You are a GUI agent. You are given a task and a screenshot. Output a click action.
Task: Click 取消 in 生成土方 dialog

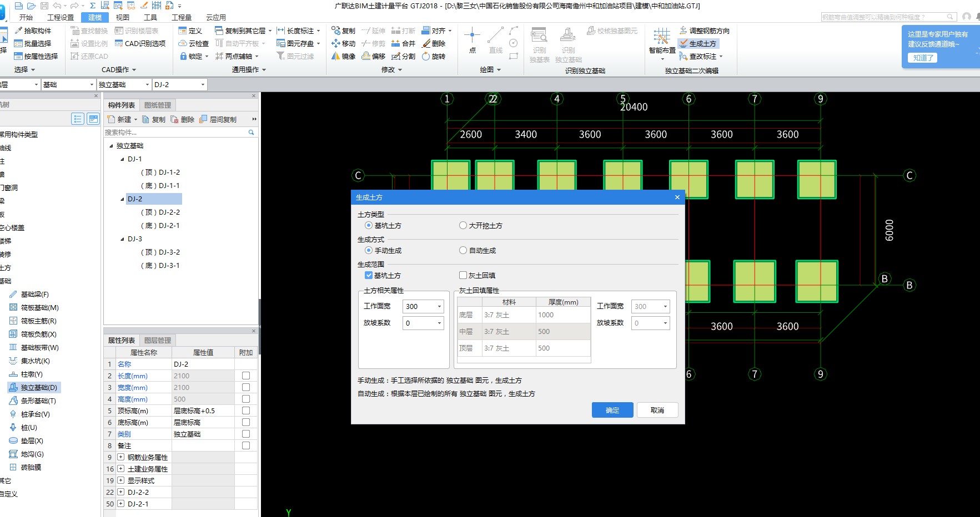tap(657, 410)
